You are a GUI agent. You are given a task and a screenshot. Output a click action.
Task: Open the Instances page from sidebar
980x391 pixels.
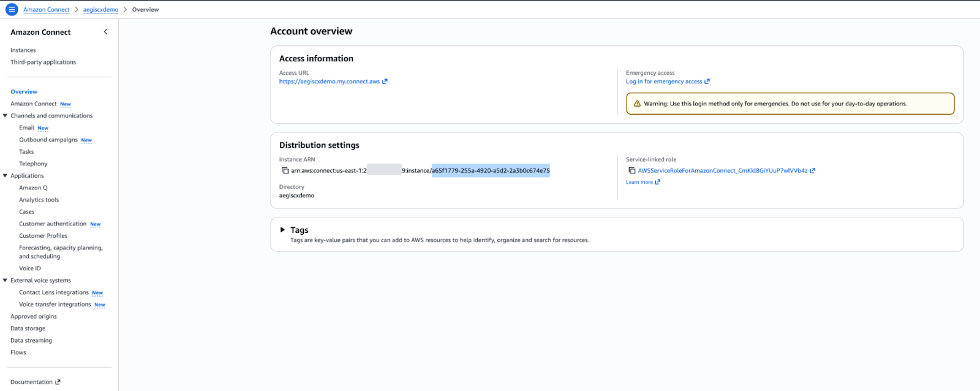coord(23,50)
